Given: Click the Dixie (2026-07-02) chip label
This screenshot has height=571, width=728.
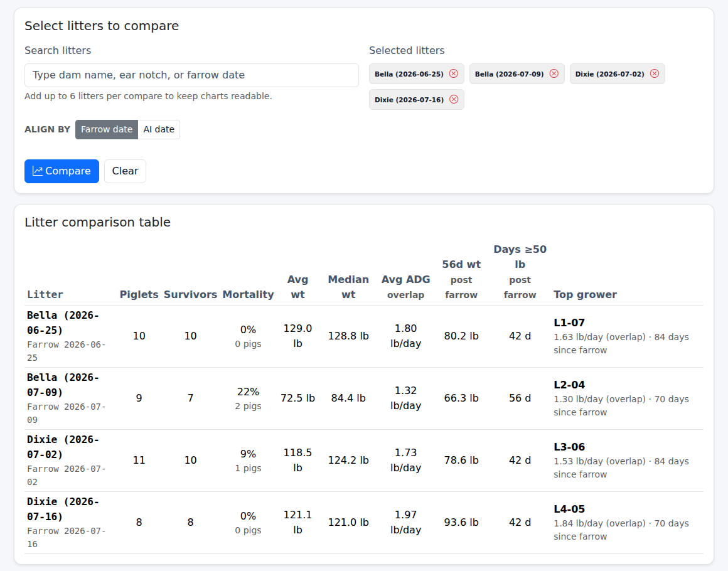Looking at the screenshot, I should [x=609, y=74].
